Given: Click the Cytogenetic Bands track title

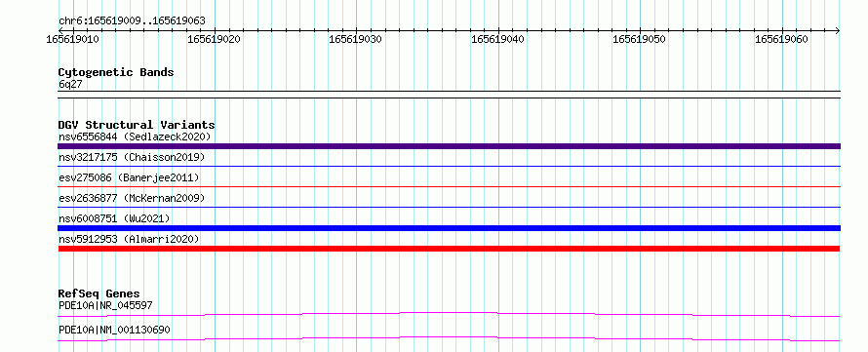Looking at the screenshot, I should pos(116,72).
